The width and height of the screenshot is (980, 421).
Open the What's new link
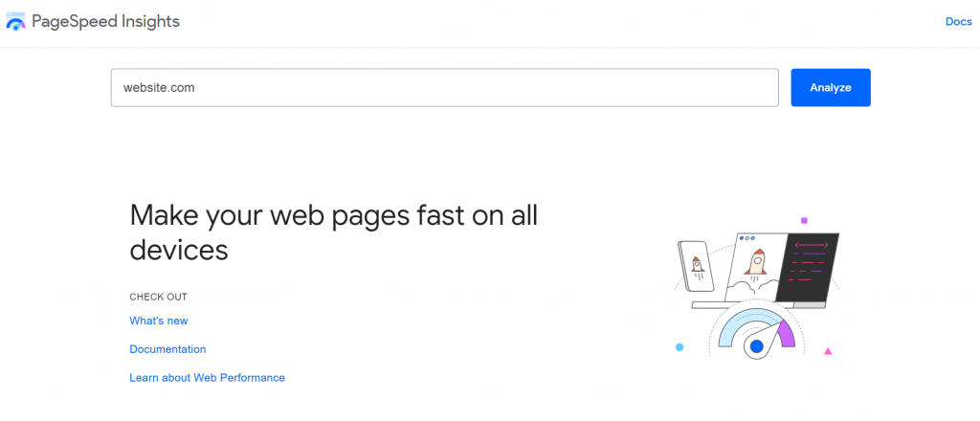pos(159,321)
